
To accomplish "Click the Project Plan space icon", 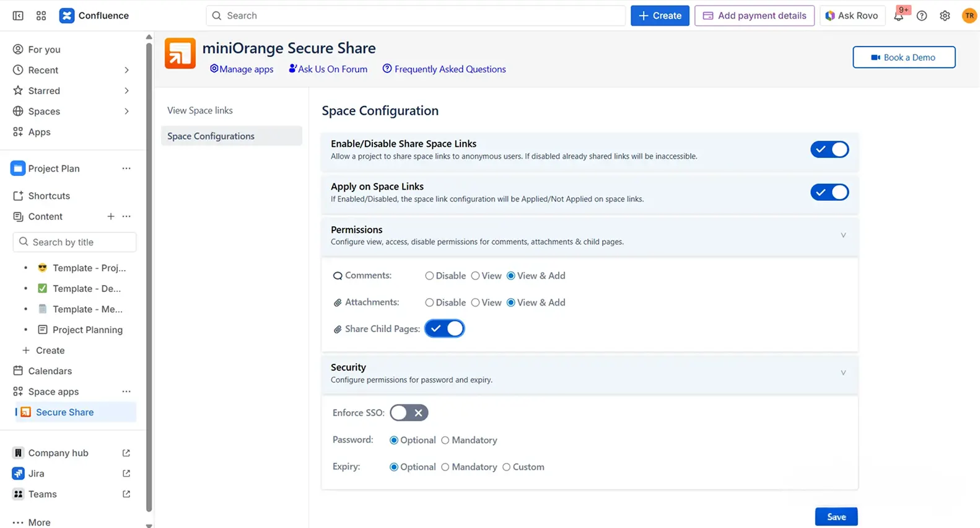I will click(x=18, y=169).
